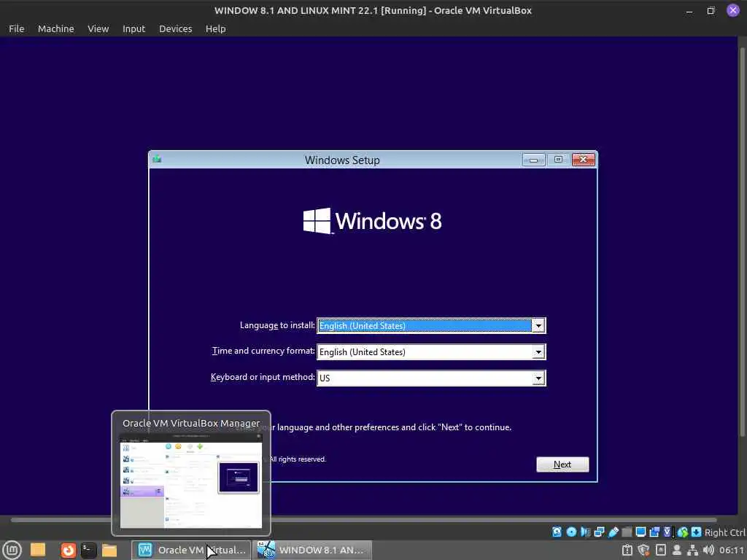Click the VirtualBox Manager preview thumbnail
This screenshot has height=560, width=747.
click(190, 480)
